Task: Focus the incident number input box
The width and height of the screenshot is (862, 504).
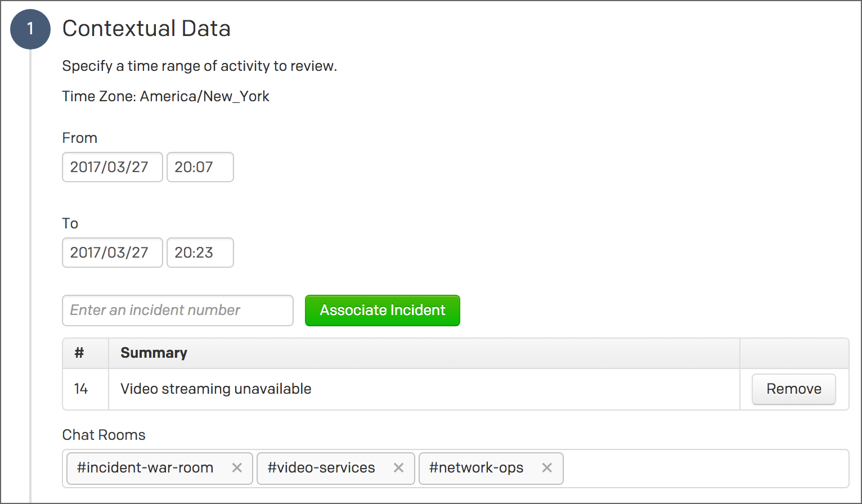Action: pos(177,310)
